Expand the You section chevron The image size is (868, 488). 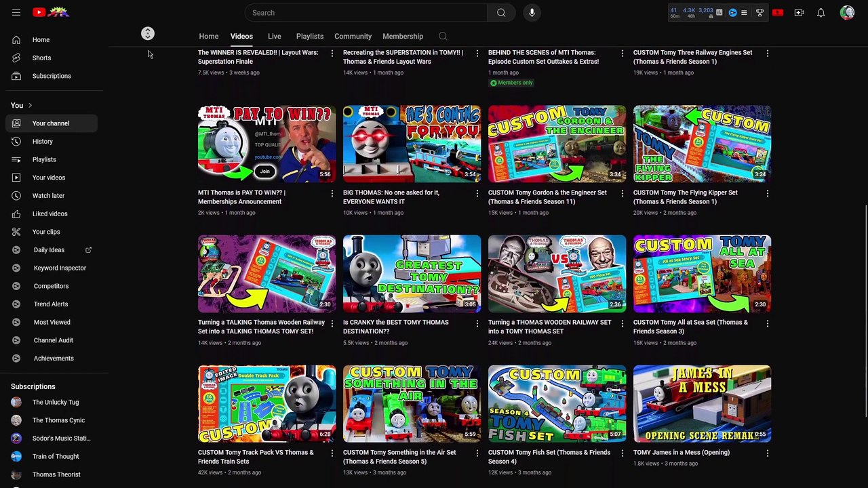click(30, 105)
